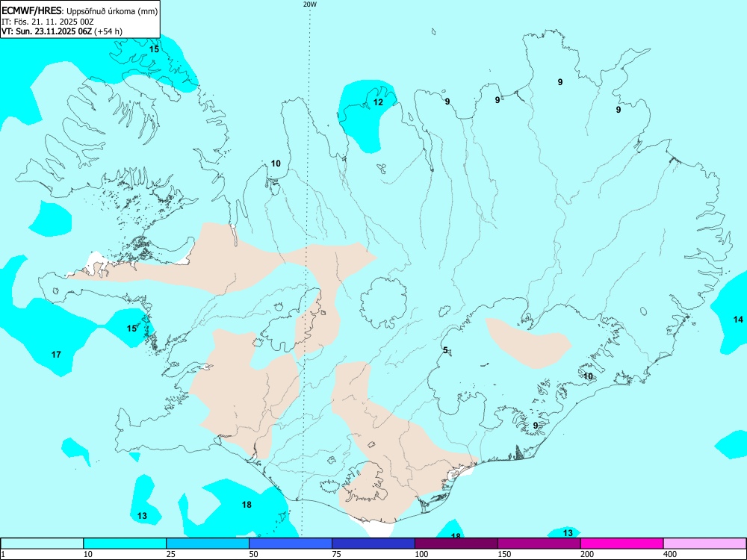Screen dimensions: 747x560
Task: Click the 'VT: Sun. 23.11.2025 06Z (+54 h)' line
Action: [x=62, y=31]
